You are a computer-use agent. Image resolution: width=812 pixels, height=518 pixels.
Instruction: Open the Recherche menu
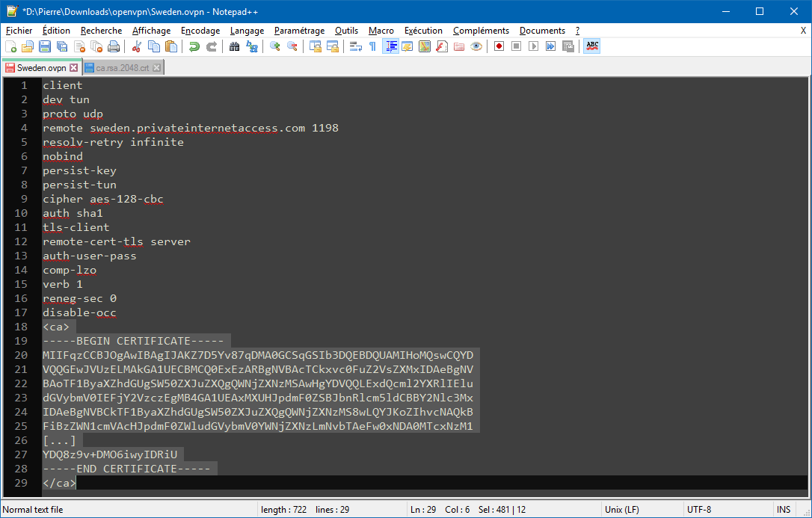click(102, 31)
